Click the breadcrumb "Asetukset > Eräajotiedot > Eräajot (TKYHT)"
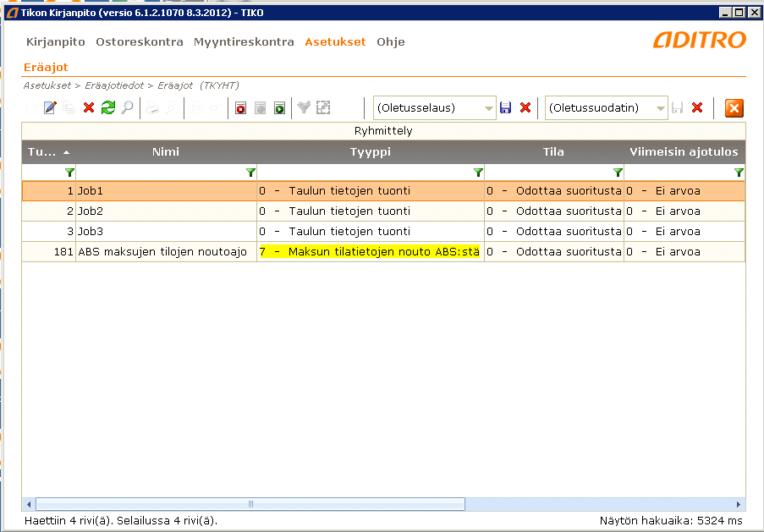This screenshot has height=532, width=764. pyautogui.click(x=131, y=85)
